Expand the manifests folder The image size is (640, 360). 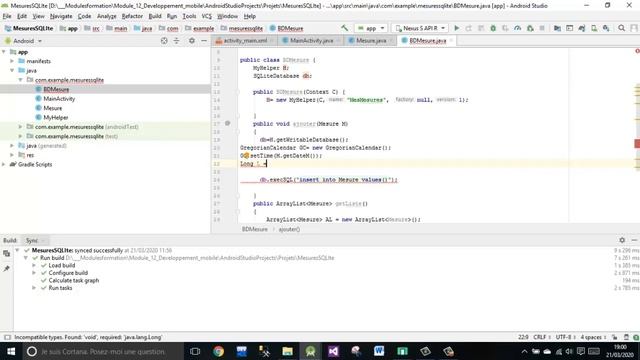[x=12, y=61]
